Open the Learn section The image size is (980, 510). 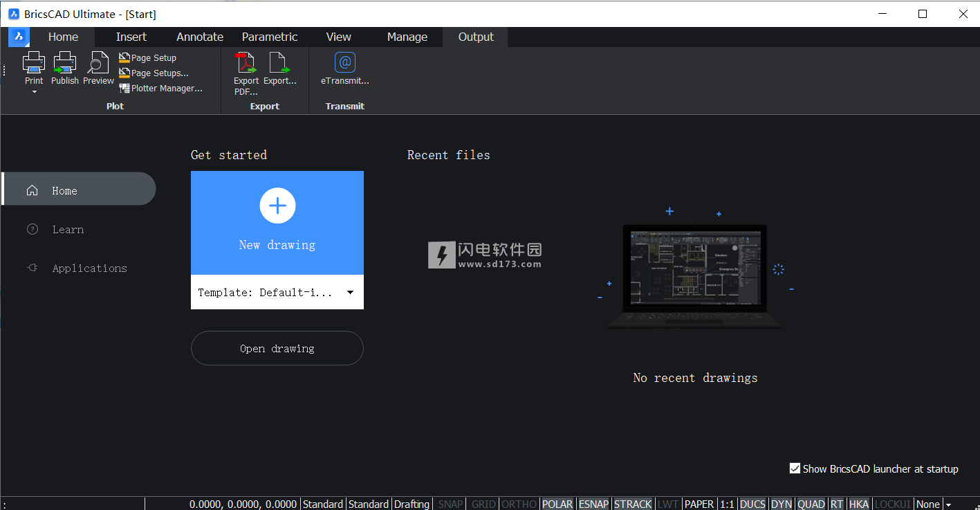pyautogui.click(x=68, y=230)
